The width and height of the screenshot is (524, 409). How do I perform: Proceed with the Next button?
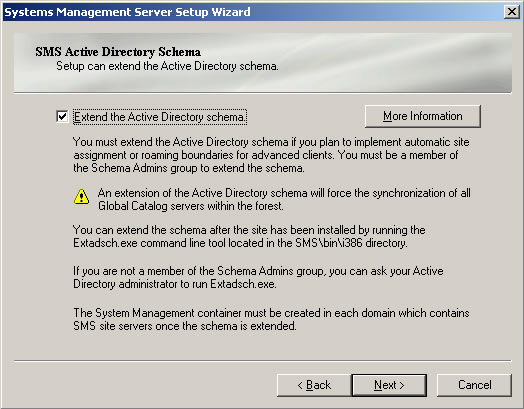click(389, 385)
